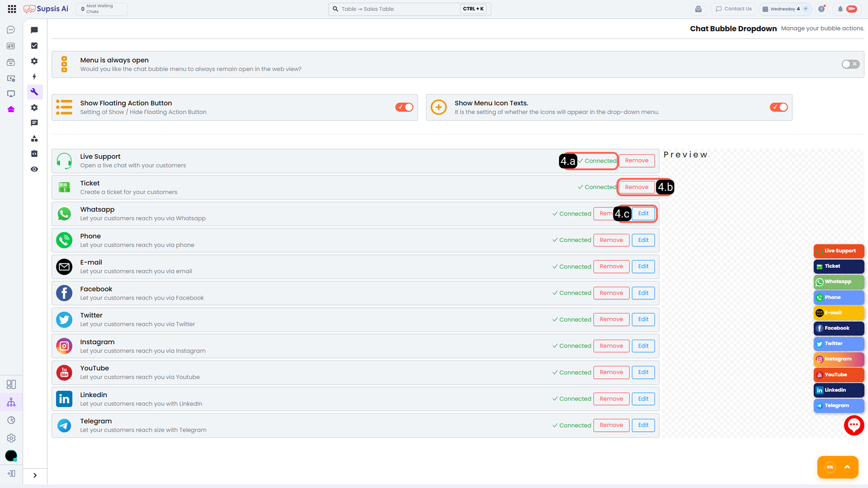Click the YouTube entry in preview menu
Screen dimensions: 868x488
click(x=839, y=375)
